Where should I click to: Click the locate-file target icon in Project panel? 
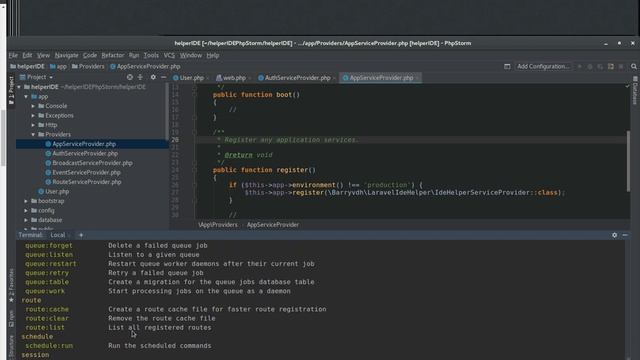click(130, 77)
